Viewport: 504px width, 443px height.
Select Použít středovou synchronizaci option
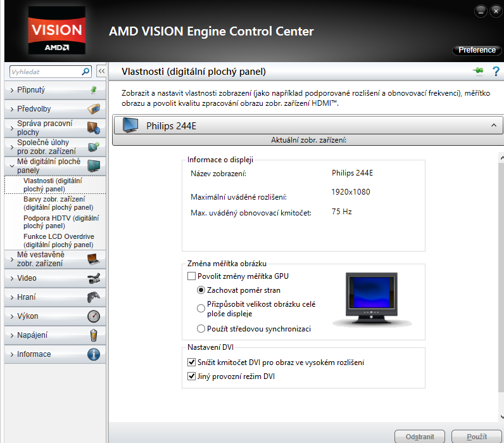tap(201, 328)
